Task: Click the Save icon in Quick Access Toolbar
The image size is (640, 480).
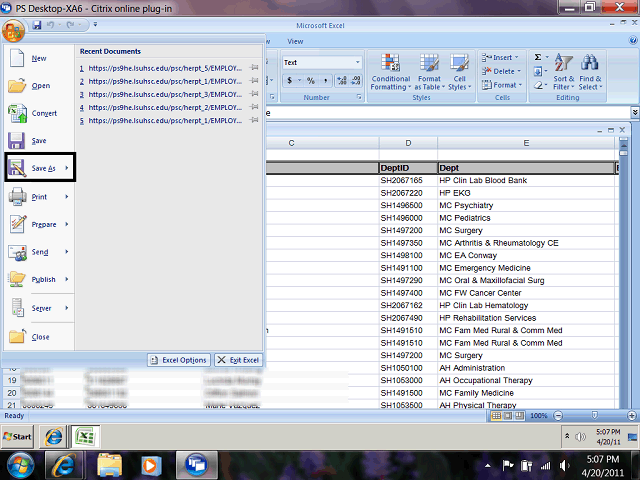Action: coord(37,25)
